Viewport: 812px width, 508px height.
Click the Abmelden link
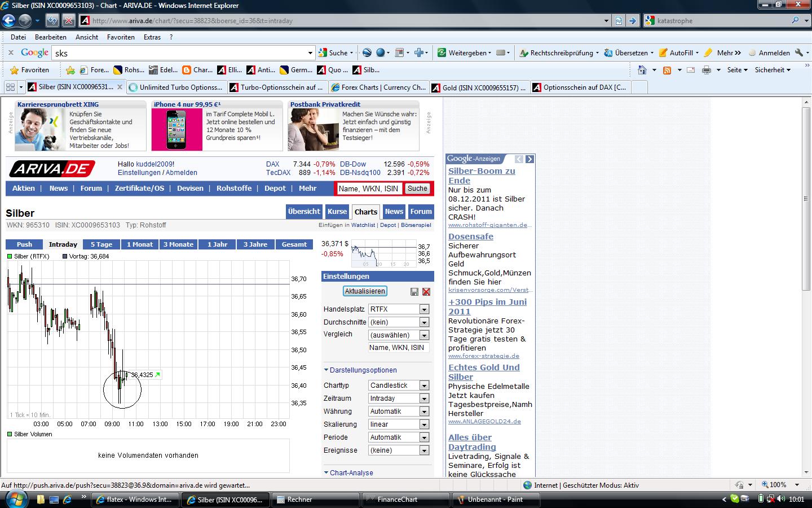point(182,173)
